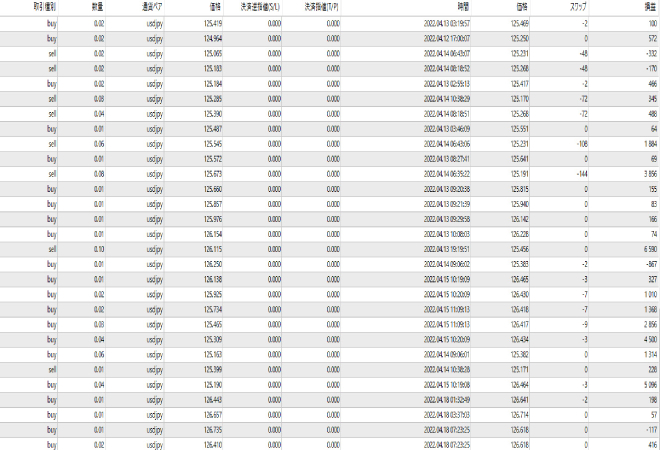This screenshot has width=660, height=450.
Task: Select the swap value -144
Action: [x=582, y=174]
